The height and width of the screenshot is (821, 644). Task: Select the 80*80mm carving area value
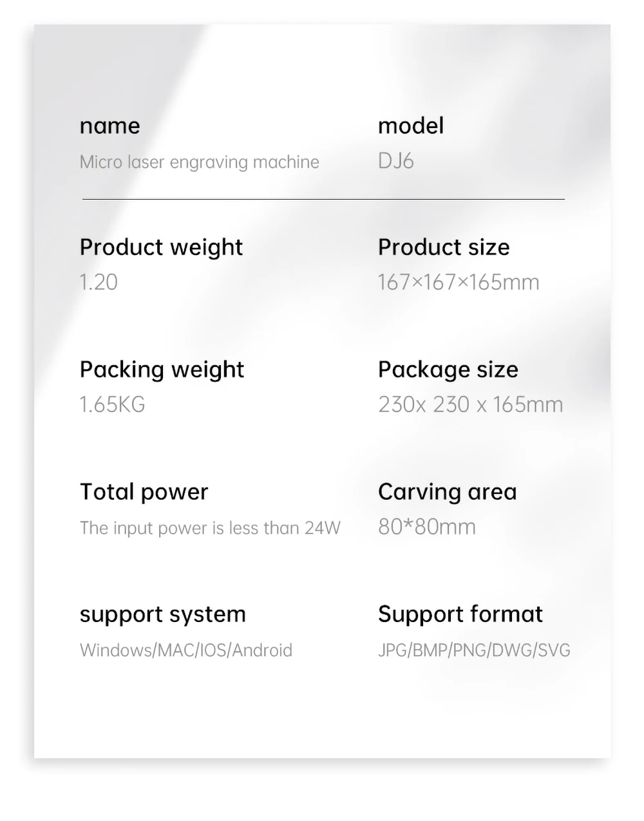426,527
